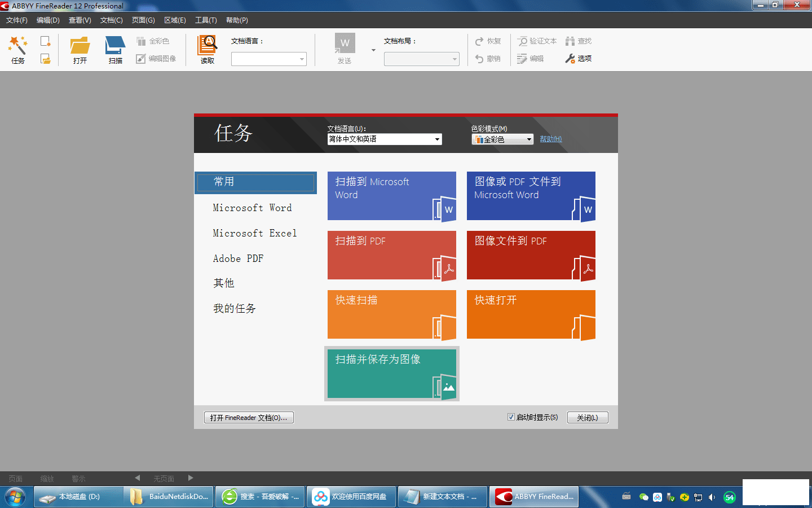This screenshot has height=508, width=812.
Task: Select the Microsoft Word task category
Action: pos(252,208)
